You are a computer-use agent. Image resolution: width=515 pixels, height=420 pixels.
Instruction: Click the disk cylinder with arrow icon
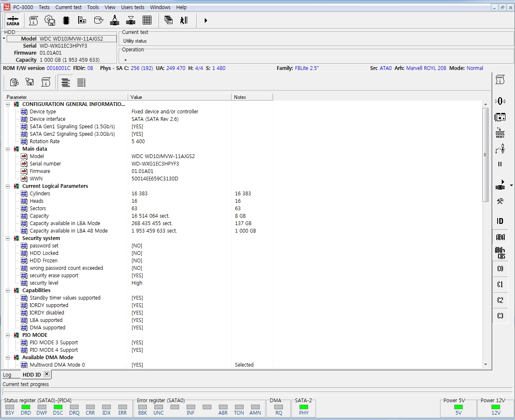coord(98,20)
